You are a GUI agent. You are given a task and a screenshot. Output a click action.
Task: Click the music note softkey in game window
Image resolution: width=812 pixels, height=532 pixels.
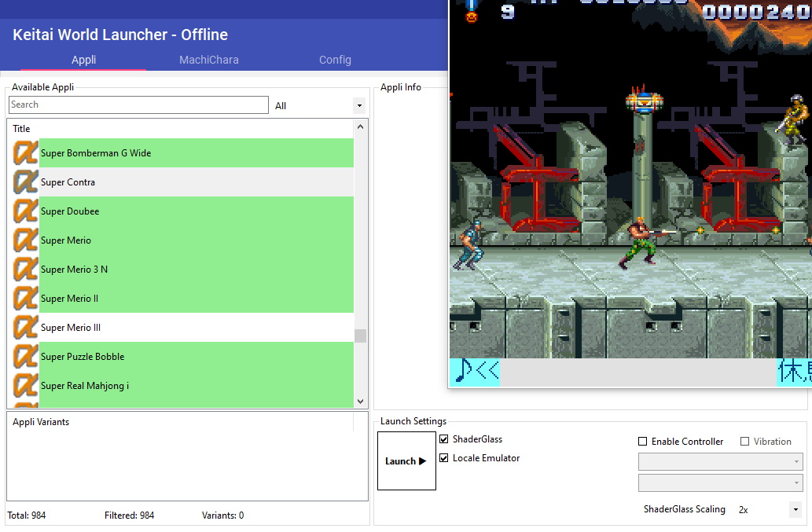(474, 372)
